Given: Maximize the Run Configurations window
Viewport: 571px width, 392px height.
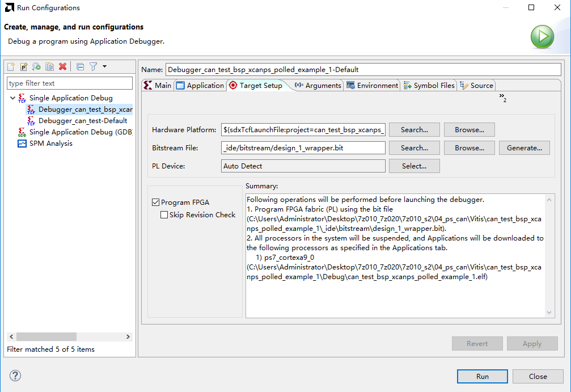Looking at the screenshot, I should (531, 7).
